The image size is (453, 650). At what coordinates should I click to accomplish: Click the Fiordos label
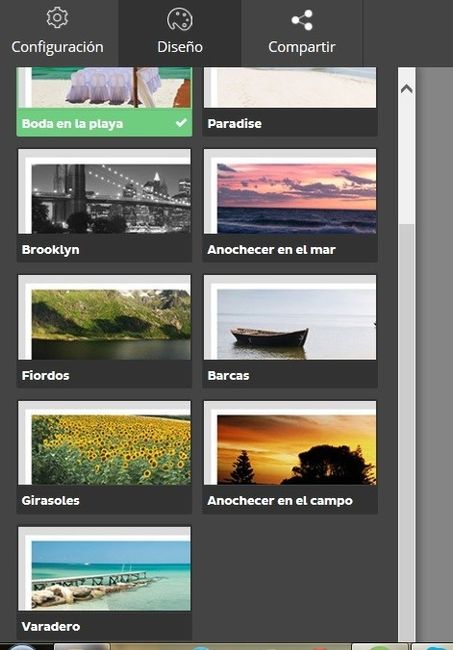[x=46, y=376]
